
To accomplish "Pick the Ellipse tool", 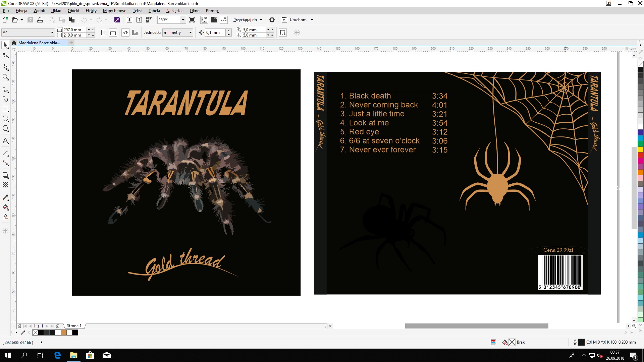I will [x=5, y=118].
